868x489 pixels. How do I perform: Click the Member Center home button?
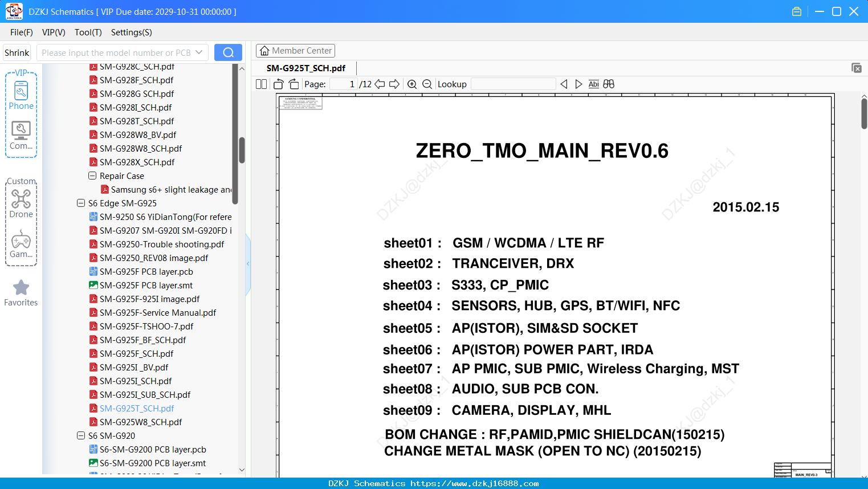(296, 51)
